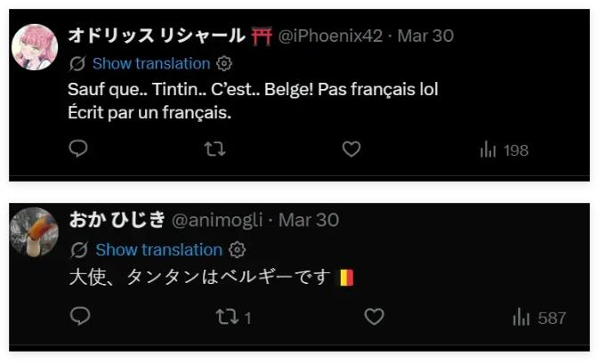
Task: Reply to animogli's tweet
Action: (x=80, y=317)
